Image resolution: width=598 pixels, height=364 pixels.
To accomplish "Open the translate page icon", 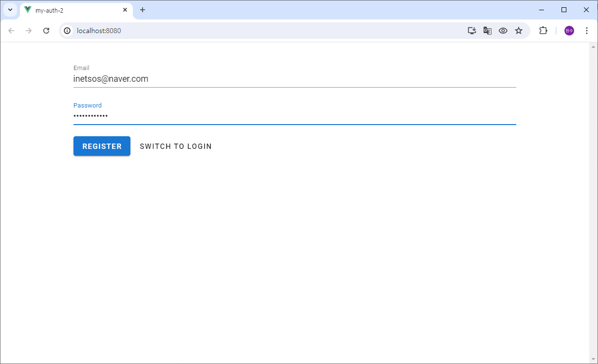I will point(487,31).
